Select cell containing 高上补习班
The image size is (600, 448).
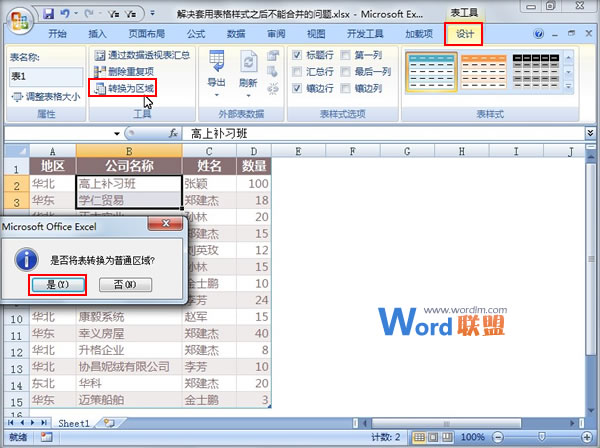click(x=129, y=184)
